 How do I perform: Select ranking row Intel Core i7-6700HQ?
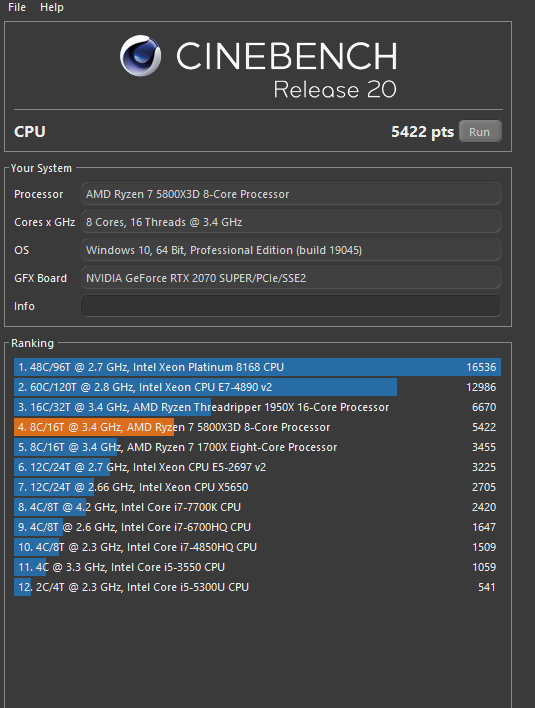click(x=257, y=527)
